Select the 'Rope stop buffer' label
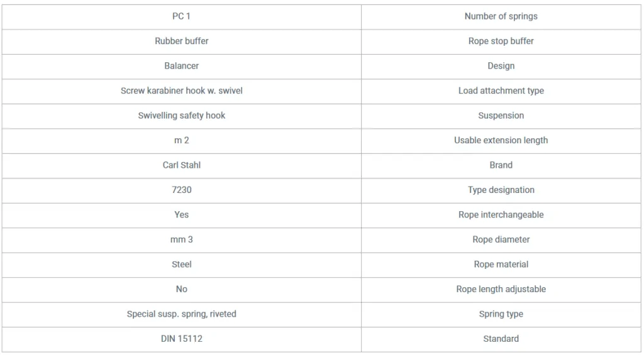 [501, 41]
